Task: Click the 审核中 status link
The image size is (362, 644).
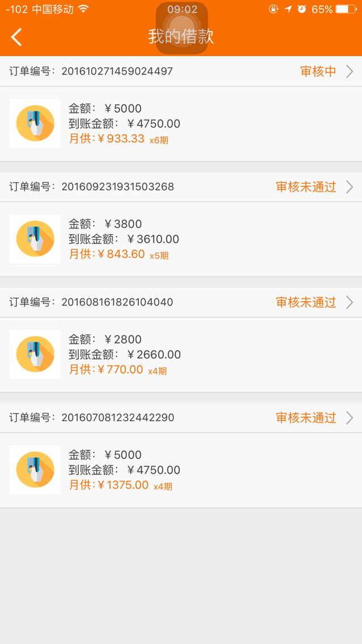Action: (314, 71)
